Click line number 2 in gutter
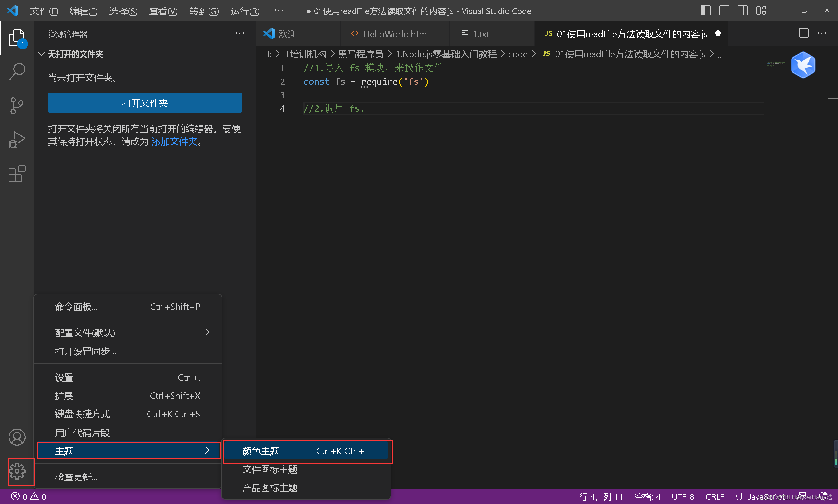This screenshot has height=504, width=838. tap(282, 82)
